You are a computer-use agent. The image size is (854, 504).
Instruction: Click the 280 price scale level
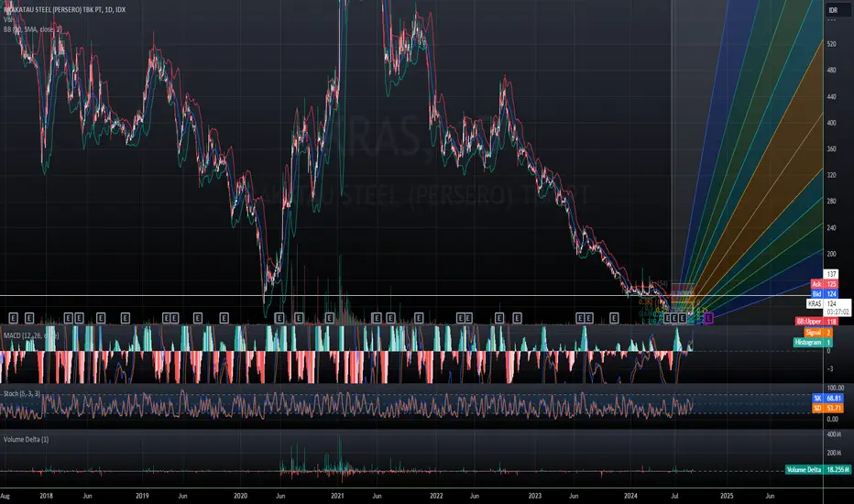(831, 201)
